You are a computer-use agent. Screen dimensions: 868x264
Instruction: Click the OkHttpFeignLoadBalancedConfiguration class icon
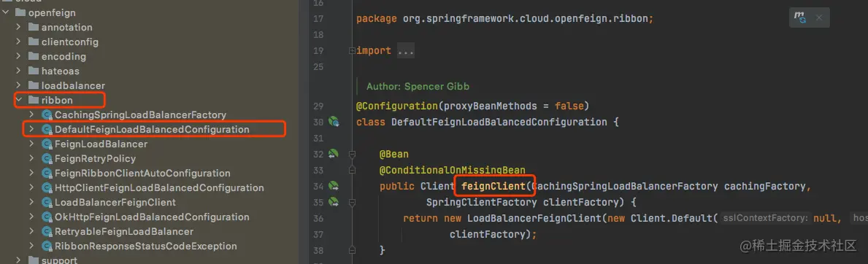47,217
